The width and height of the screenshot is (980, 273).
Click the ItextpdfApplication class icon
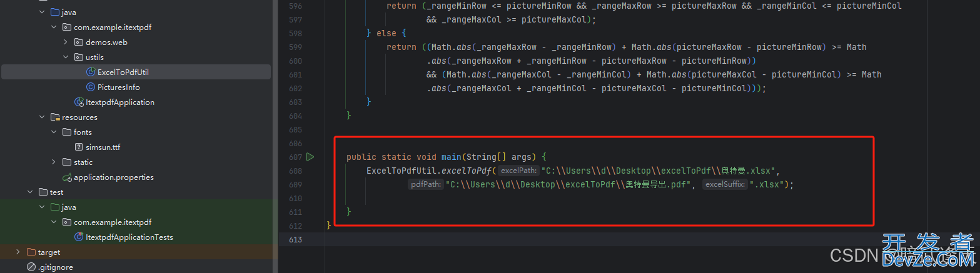pos(79,102)
